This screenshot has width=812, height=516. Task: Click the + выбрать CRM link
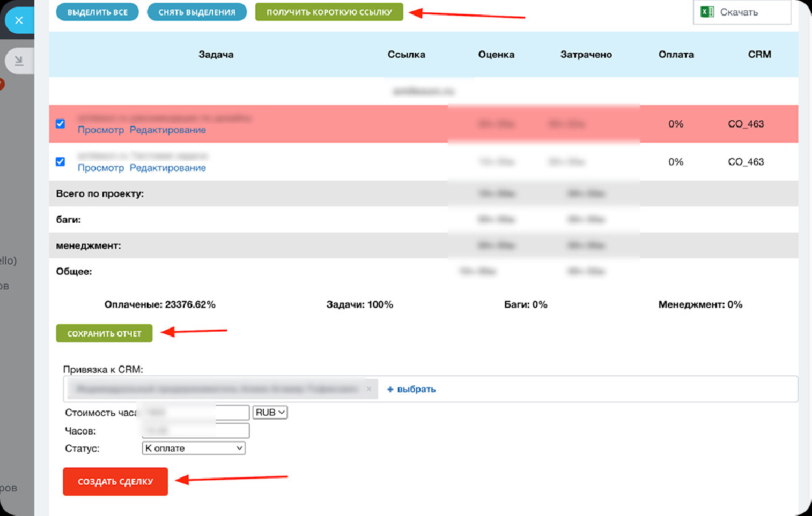tap(411, 389)
